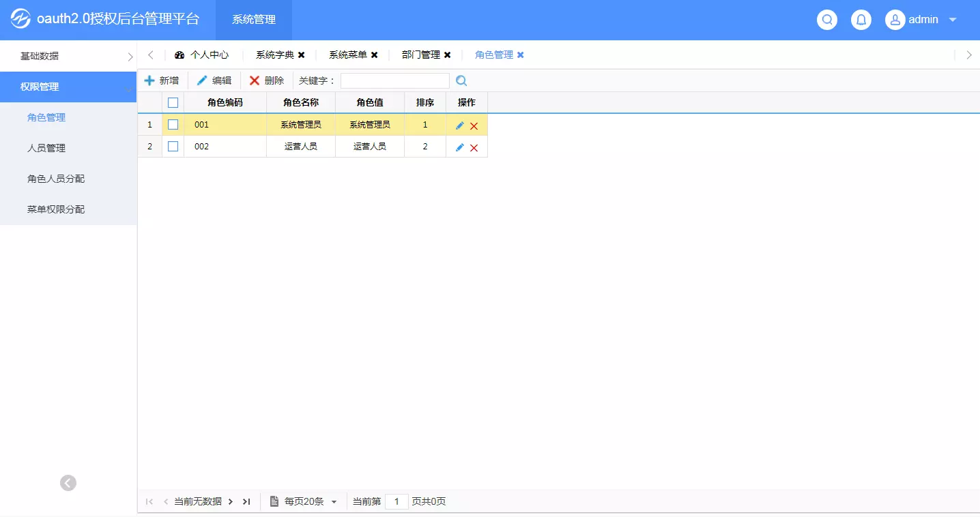Delete the 运营人员 row with its red X

(x=474, y=148)
